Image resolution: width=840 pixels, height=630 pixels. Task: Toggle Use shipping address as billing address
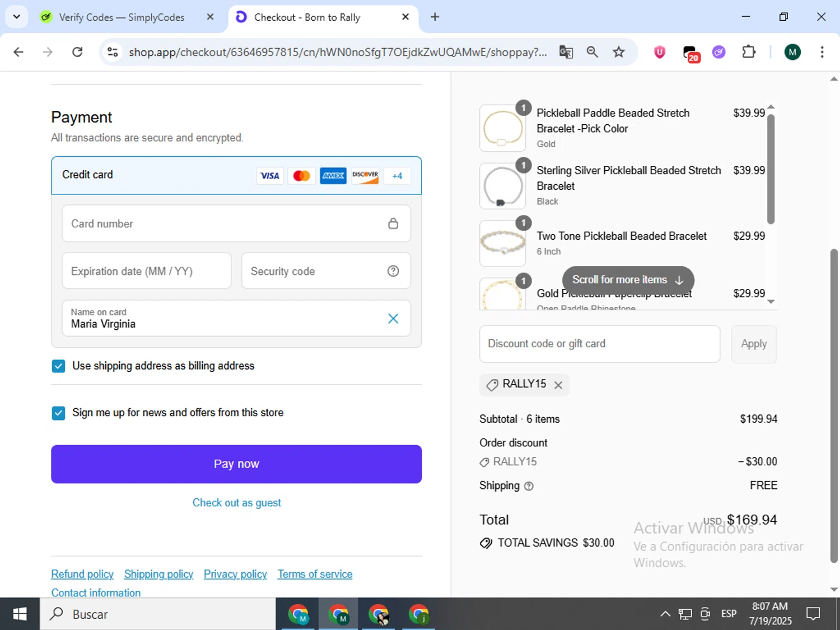(58, 366)
